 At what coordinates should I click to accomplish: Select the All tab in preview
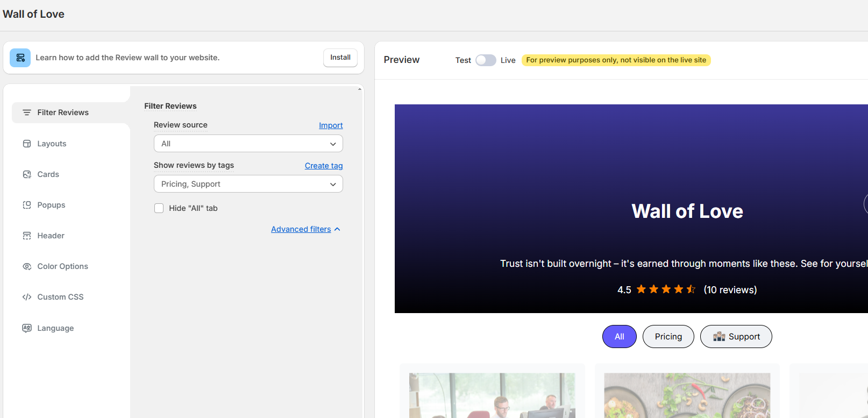tap(619, 337)
